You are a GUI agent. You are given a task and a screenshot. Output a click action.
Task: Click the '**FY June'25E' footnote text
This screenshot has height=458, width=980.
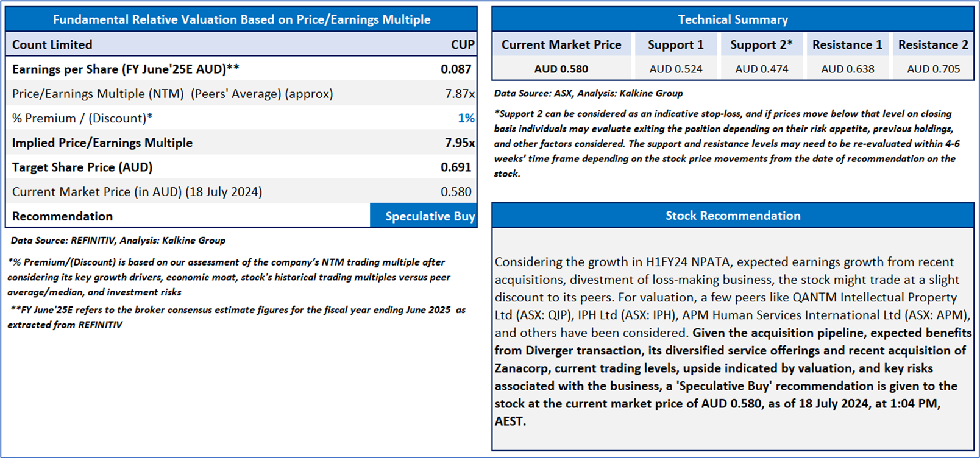[236, 317]
